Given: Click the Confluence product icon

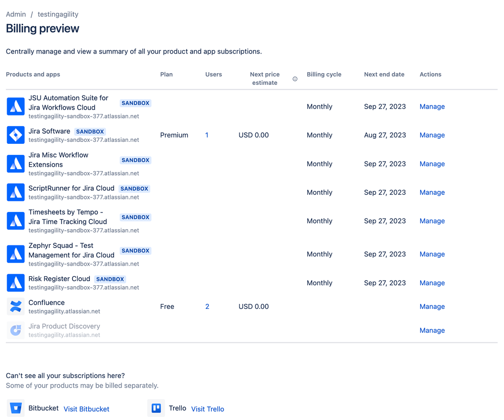Looking at the screenshot, I should tap(16, 306).
